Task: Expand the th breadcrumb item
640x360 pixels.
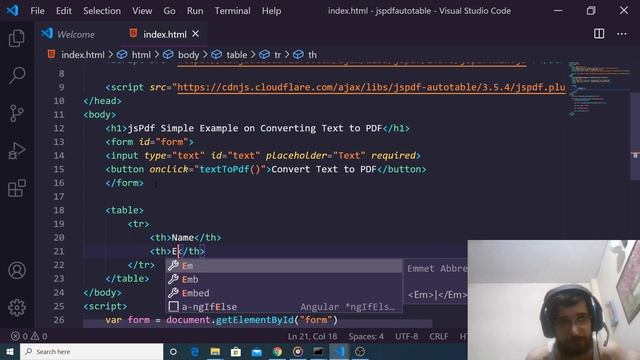Action: tap(312, 55)
